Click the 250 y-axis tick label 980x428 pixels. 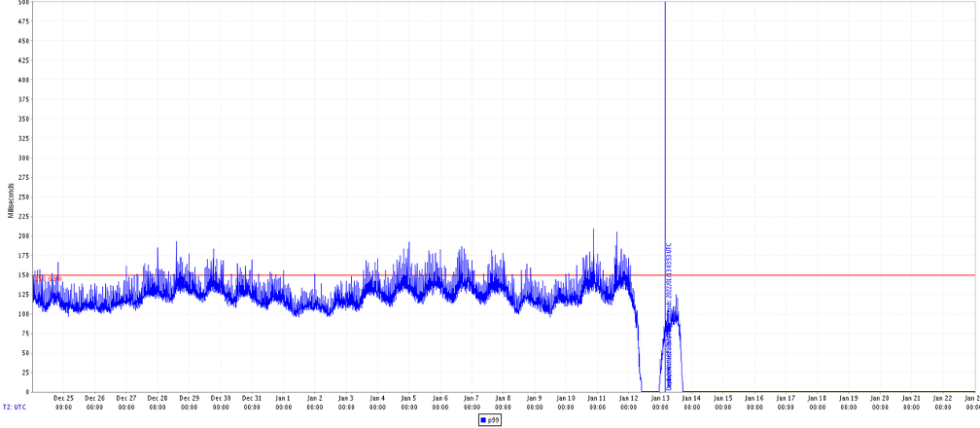23,196
